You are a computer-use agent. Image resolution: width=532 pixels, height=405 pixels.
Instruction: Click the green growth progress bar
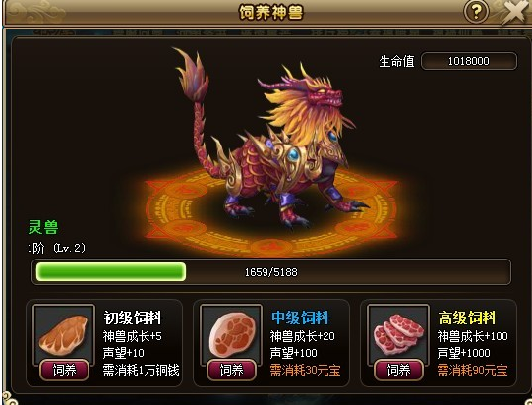click(271, 272)
